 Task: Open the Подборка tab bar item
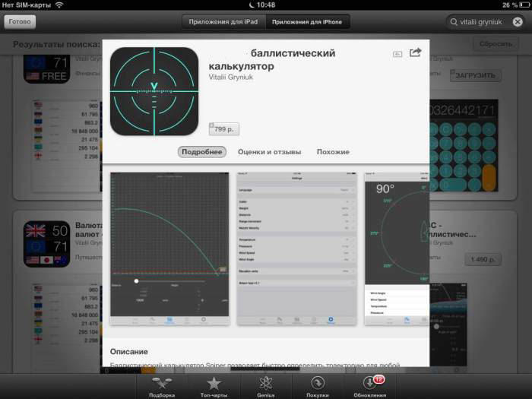pos(162,387)
